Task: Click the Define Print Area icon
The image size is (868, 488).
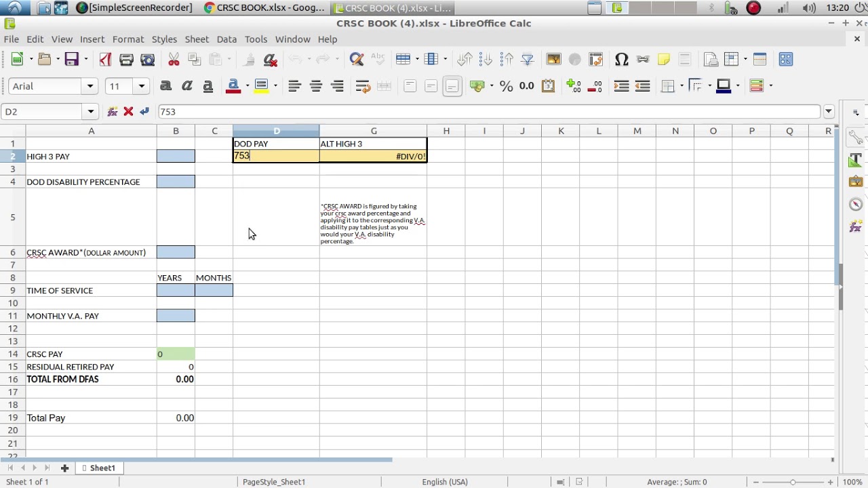Action: (x=711, y=60)
